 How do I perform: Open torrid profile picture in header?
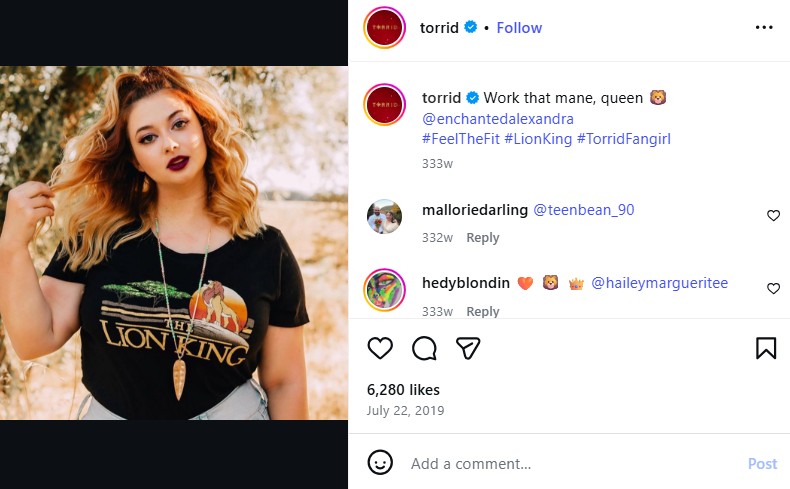click(x=384, y=28)
